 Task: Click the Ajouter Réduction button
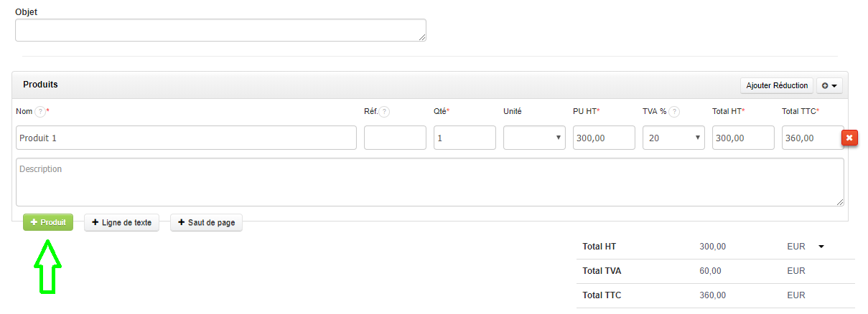click(777, 85)
